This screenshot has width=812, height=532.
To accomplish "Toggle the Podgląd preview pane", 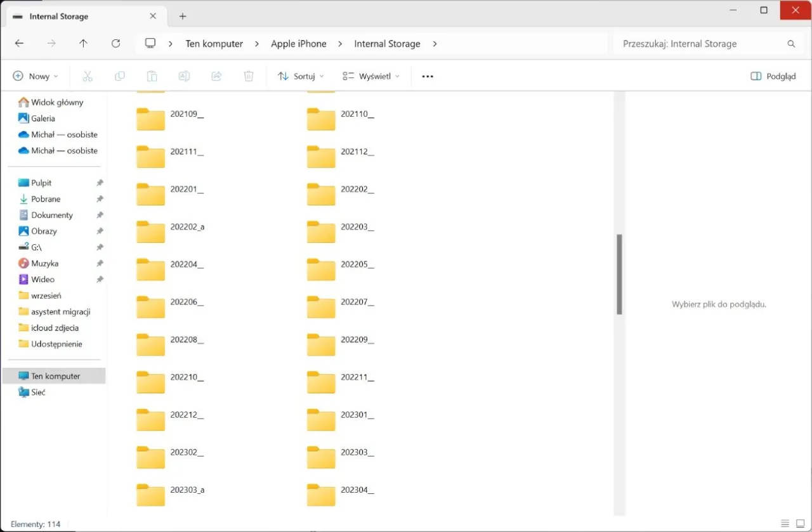I will pyautogui.click(x=773, y=76).
